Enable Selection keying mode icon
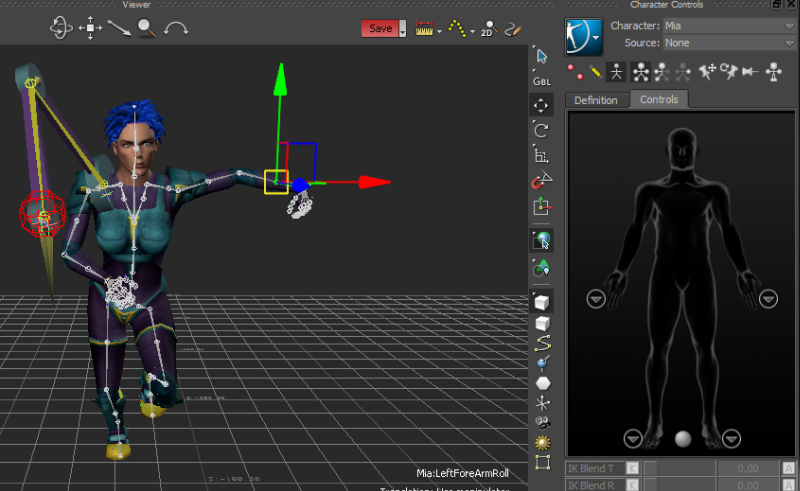This screenshot has height=491, width=800. coord(683,72)
